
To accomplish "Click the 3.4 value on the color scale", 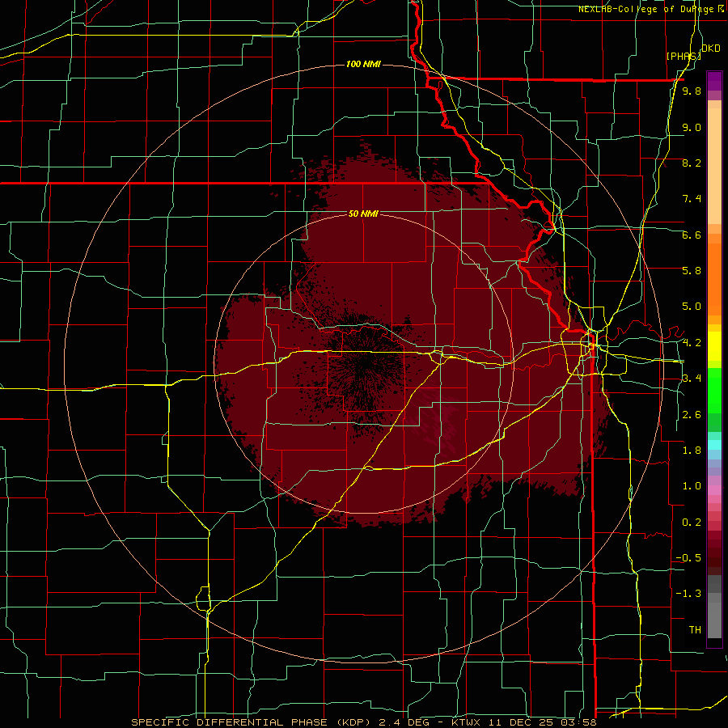I will click(692, 379).
